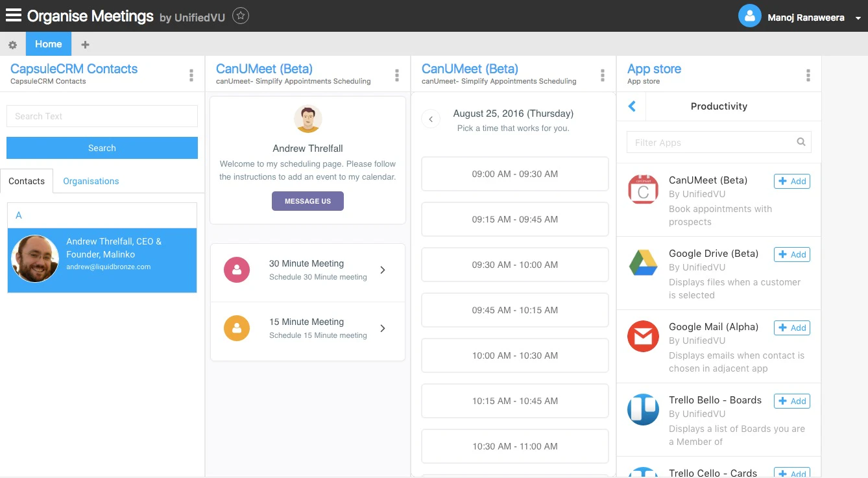Add the Trello Bello - Boards app
This screenshot has height=478, width=868.
coord(792,401)
